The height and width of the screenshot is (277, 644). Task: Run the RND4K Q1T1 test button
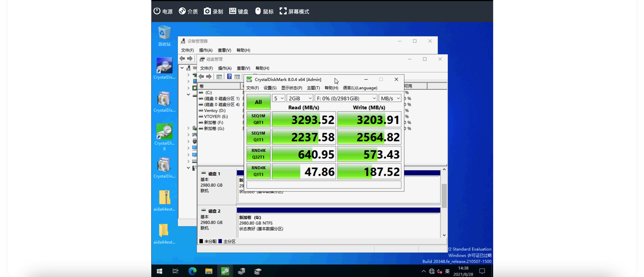pos(258,171)
